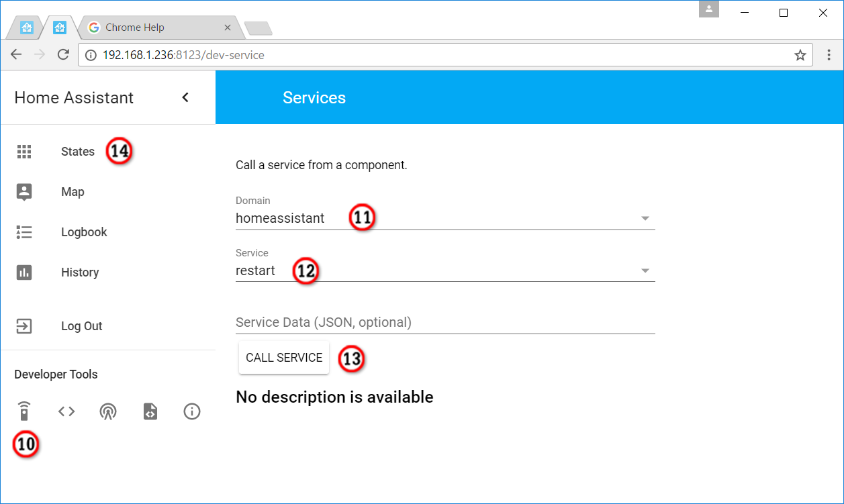
Task: Expand the Service dropdown arrow
Action: (645, 270)
